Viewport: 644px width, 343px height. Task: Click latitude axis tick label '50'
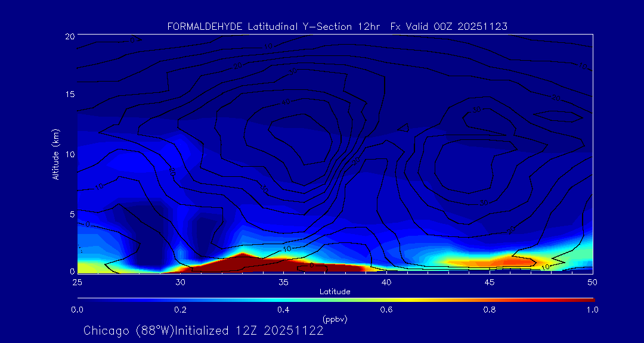[x=592, y=282]
